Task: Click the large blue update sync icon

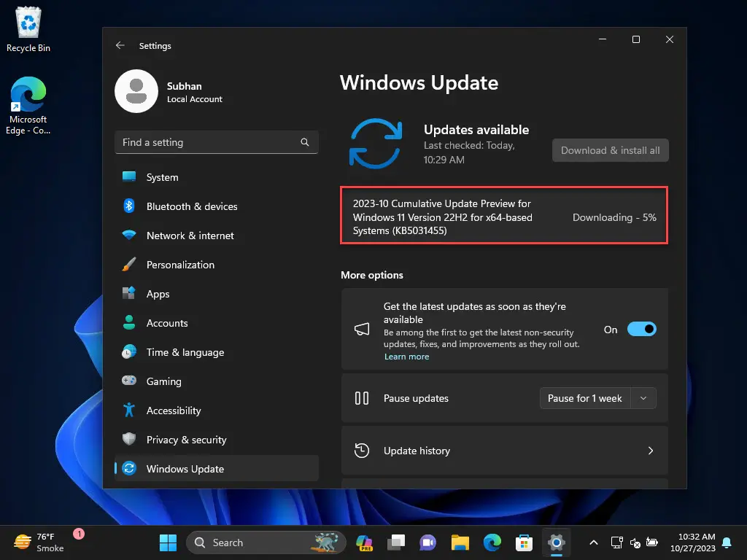Action: coord(376,144)
